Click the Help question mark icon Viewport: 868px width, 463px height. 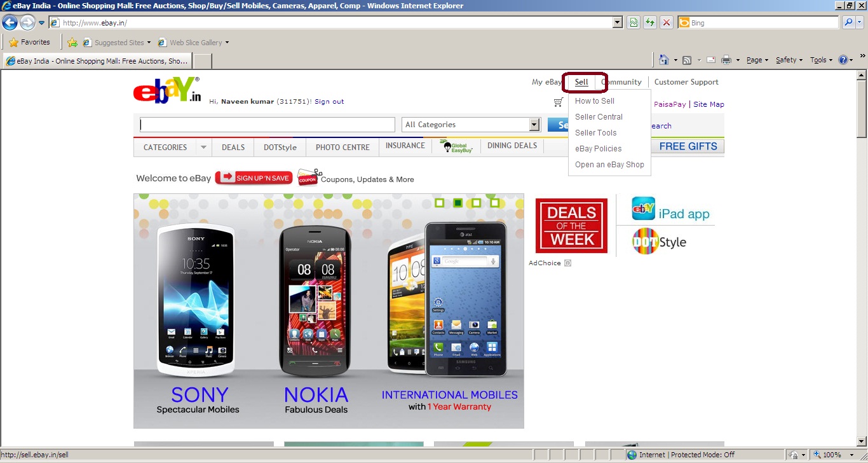coord(843,60)
